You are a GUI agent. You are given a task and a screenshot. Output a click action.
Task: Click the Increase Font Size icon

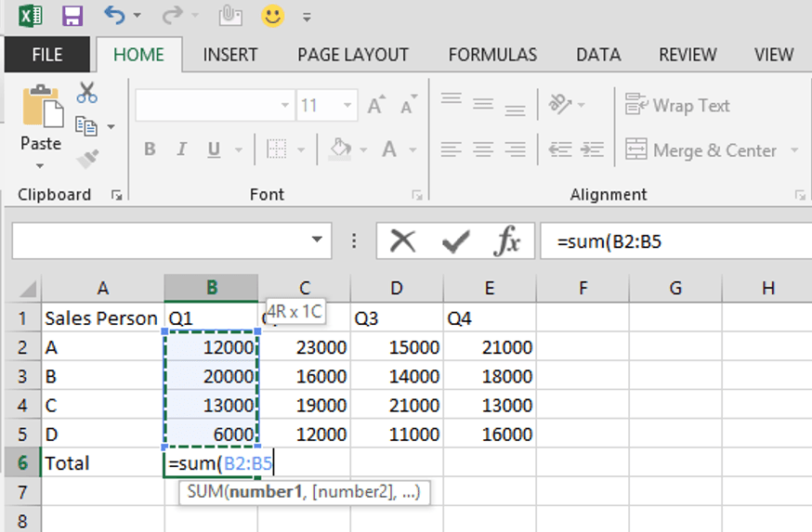click(375, 106)
